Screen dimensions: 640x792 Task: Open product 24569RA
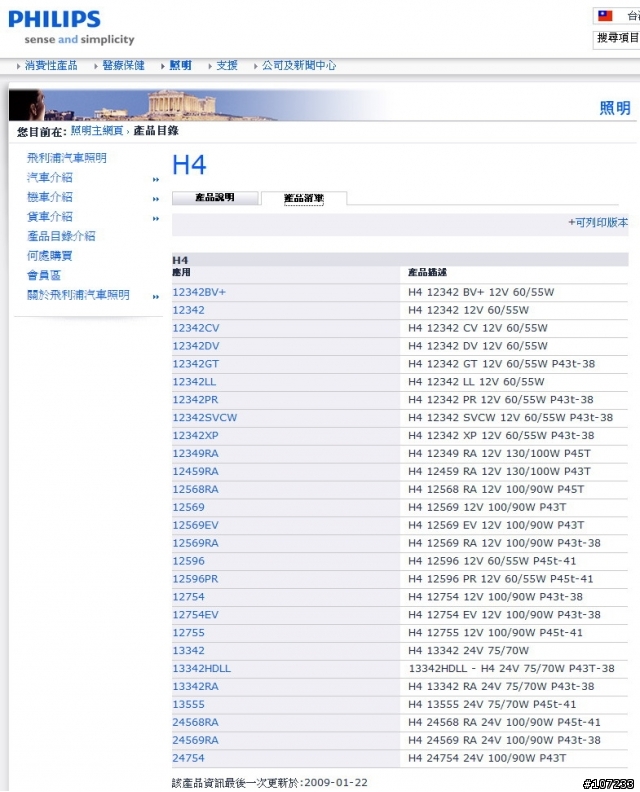195,740
